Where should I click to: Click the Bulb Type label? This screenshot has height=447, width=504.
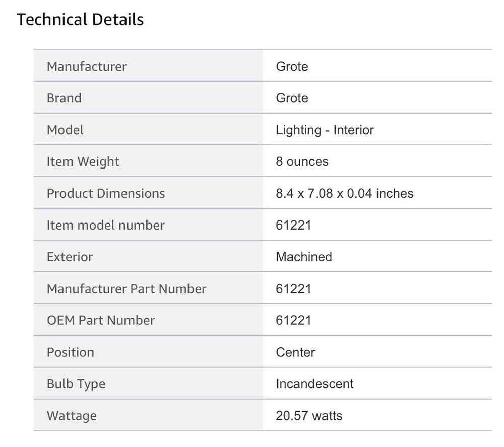click(76, 384)
